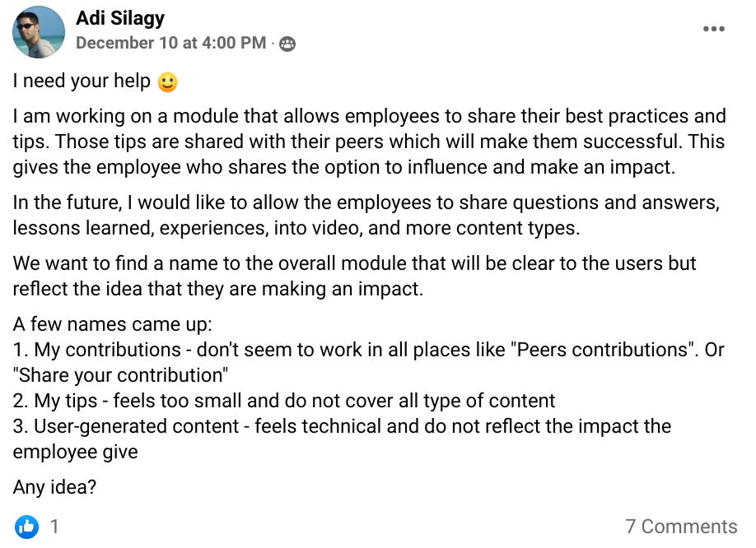Click the paragraph starting "I am working on"
Screen dimensions: 756x548
[x=369, y=142]
